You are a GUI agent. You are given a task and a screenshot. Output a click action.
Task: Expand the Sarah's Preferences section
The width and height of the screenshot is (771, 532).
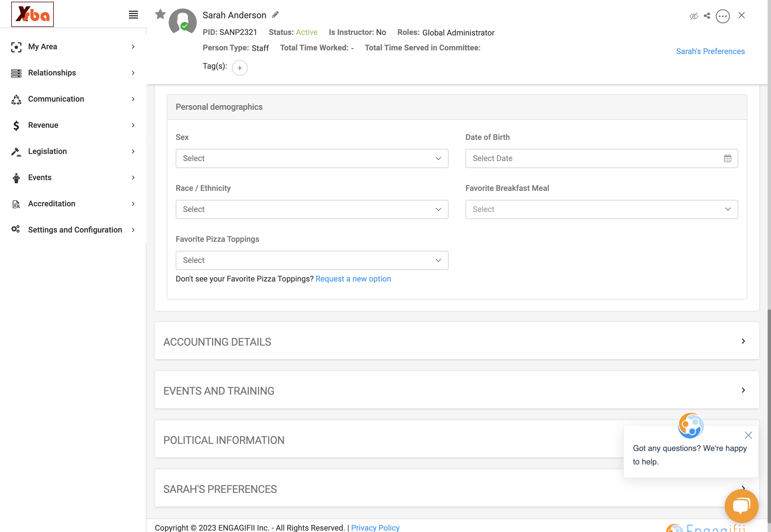[x=457, y=488]
